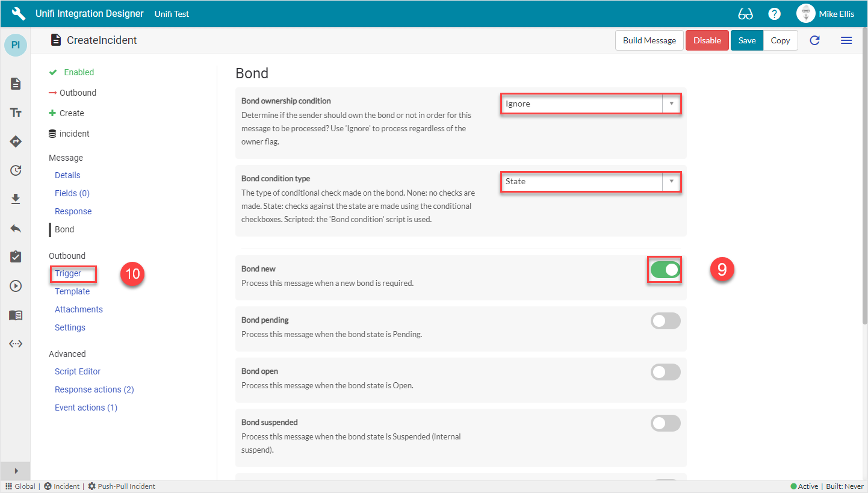
Task: Click the wrench logo in the top bar
Action: (17, 13)
